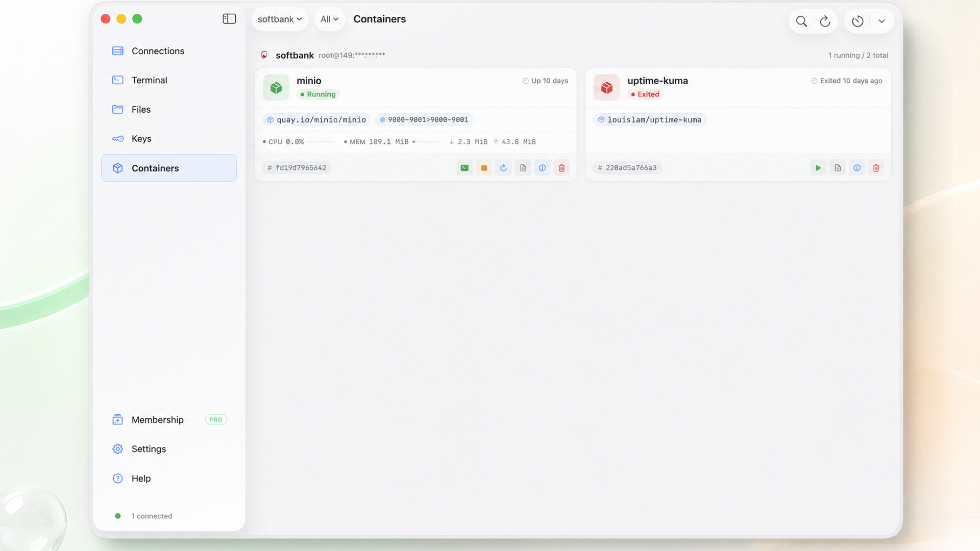Select Containers in the sidebar
980x551 pixels.
169,168
